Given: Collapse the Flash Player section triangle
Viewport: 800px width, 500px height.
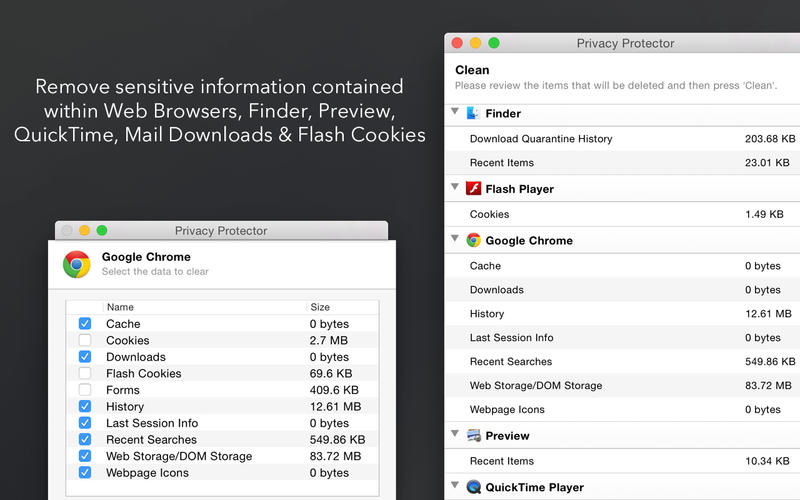Looking at the screenshot, I should [455, 187].
